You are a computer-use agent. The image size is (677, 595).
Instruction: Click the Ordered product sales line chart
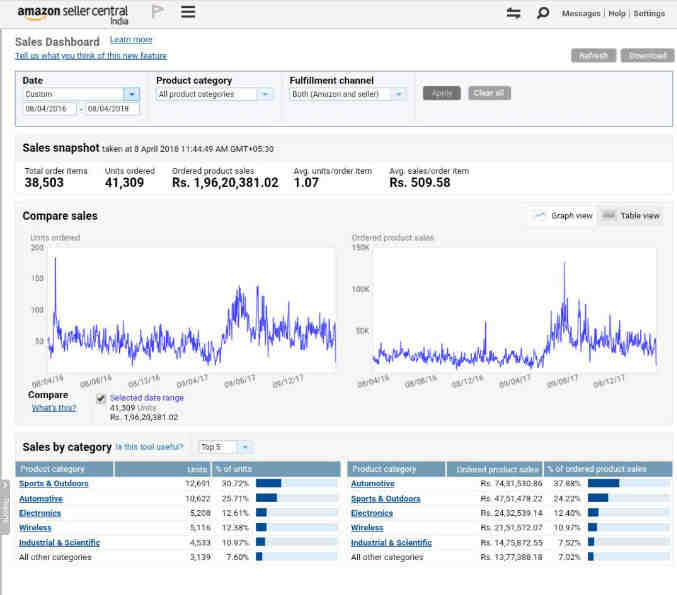[515, 310]
